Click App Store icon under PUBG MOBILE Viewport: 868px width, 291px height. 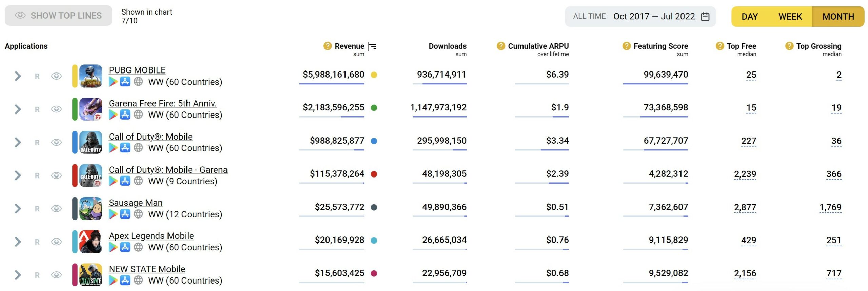125,82
